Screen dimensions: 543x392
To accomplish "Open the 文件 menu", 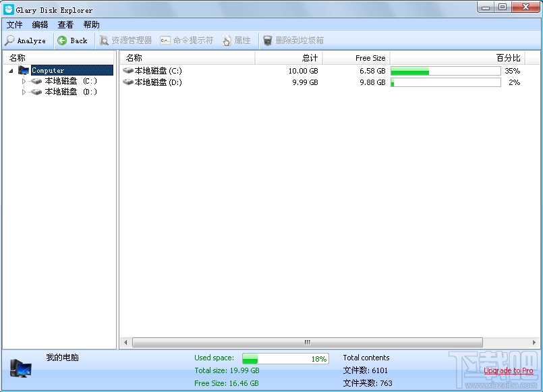I will point(15,24).
